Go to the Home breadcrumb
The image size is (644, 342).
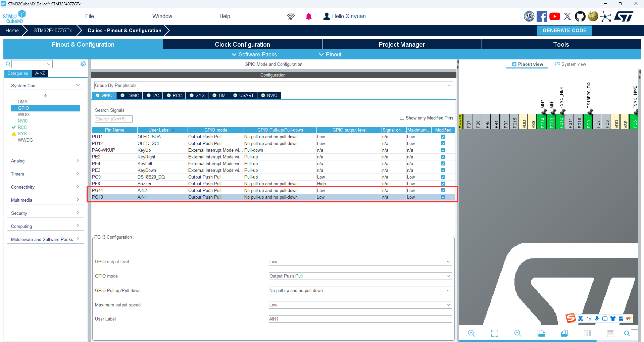point(12,31)
